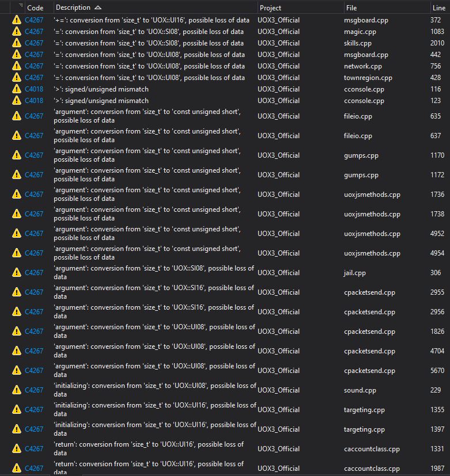The width and height of the screenshot is (450, 476).
Task: Open the C4267 code link for skills.cpp
Action: (34, 43)
